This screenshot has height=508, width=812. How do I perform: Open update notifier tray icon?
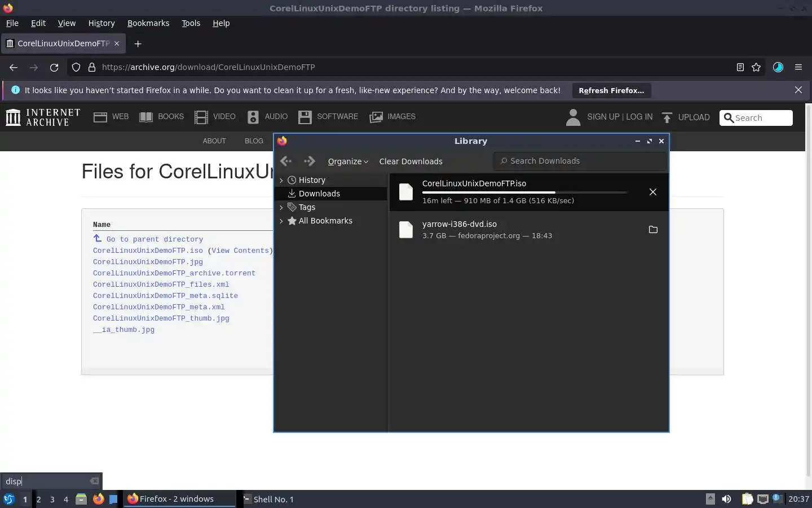[x=778, y=499]
